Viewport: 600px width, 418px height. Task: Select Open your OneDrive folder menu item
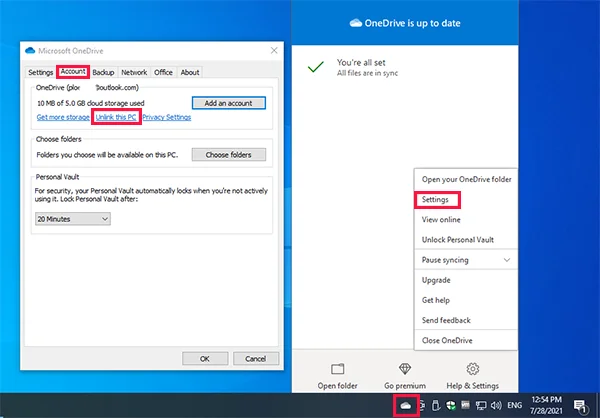click(x=466, y=179)
